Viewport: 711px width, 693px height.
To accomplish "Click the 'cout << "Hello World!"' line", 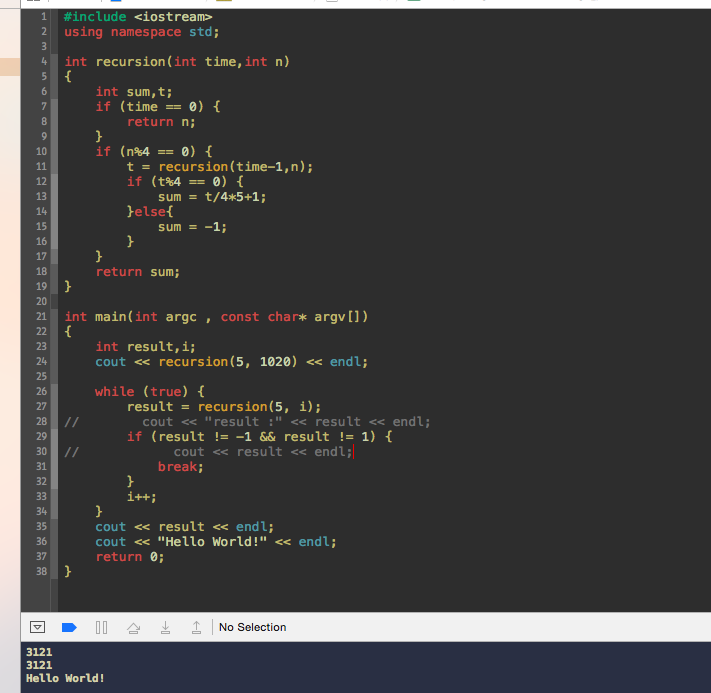I will [x=216, y=542].
